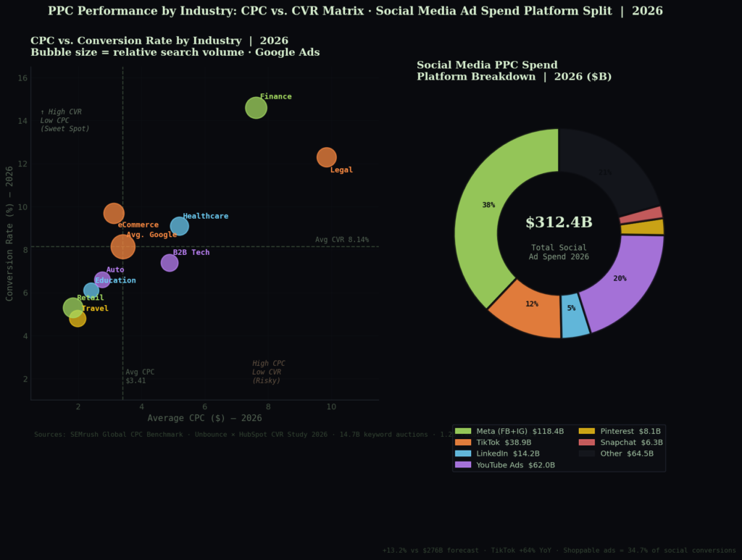The height and width of the screenshot is (560, 742).
Task: Click the legend text 'LinkedIn $14.2B'
Action: point(508,454)
